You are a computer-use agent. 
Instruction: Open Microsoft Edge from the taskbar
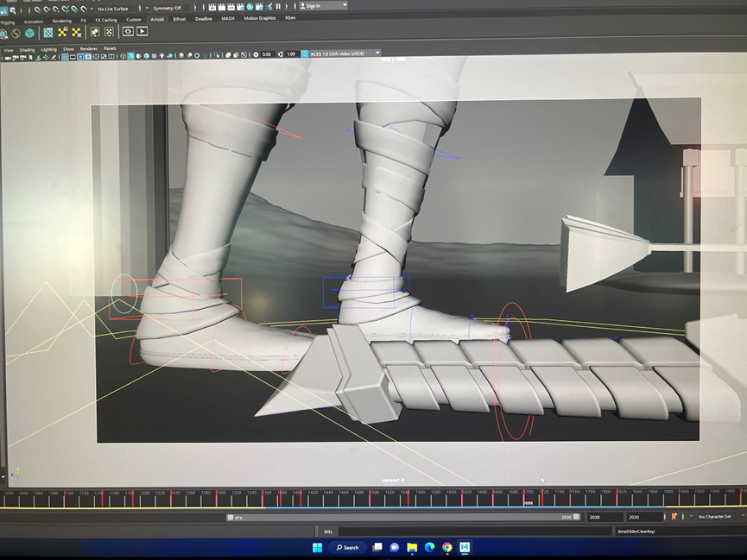pos(429,547)
